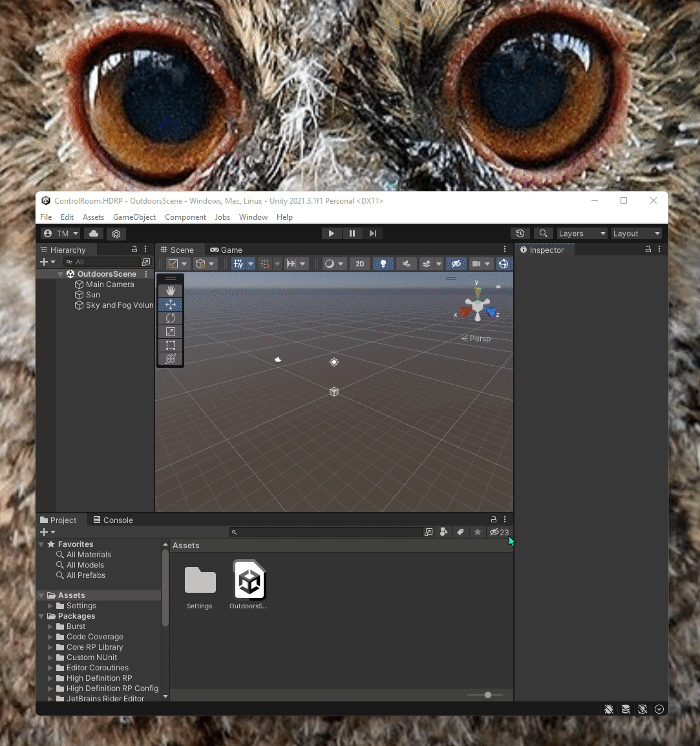The width and height of the screenshot is (700, 746).
Task: Expand the High Definition RP package folder
Action: point(51,677)
